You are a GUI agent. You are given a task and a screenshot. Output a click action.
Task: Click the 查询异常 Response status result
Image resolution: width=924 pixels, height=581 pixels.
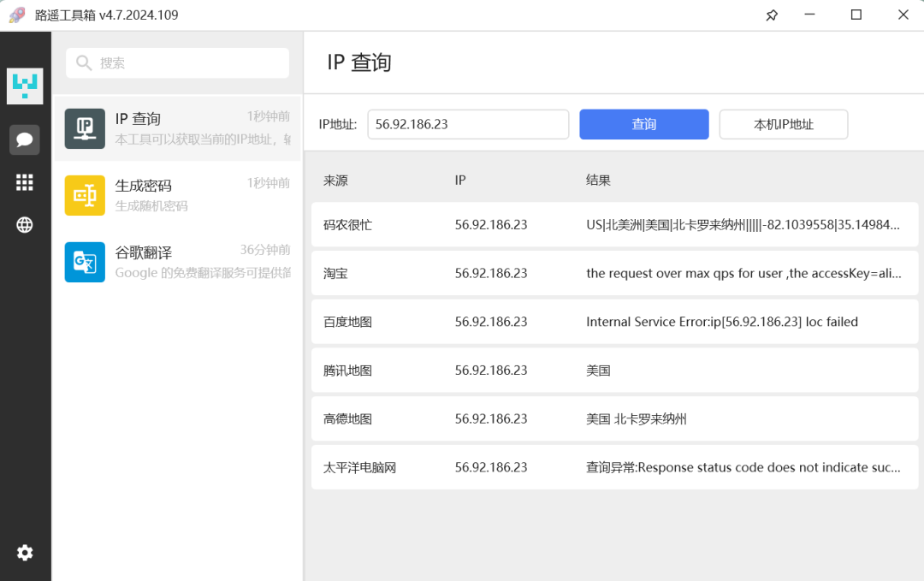coord(743,467)
